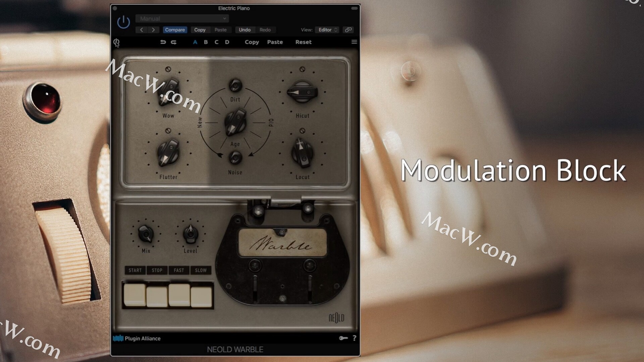Image resolution: width=644 pixels, height=362 pixels.
Task: Click the STOP transport button
Action: tap(157, 270)
